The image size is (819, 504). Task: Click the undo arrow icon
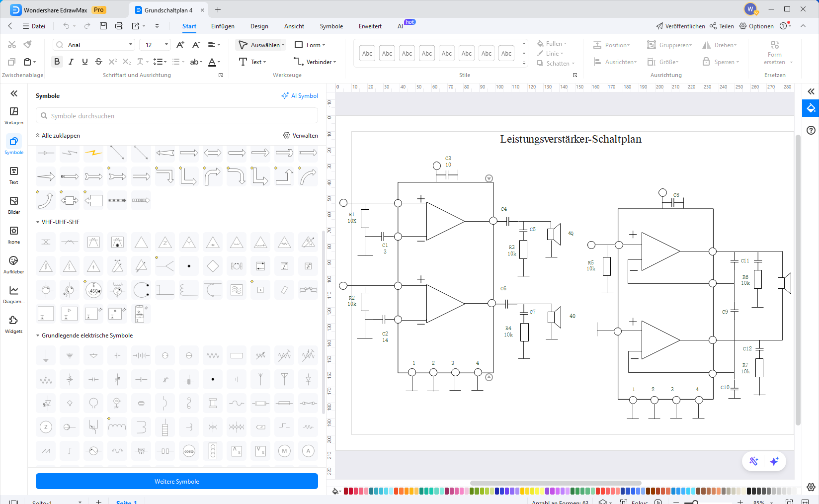[66, 26]
